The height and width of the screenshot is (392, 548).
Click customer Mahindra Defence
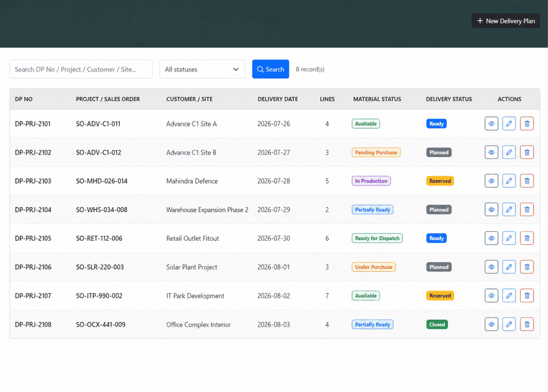pyautogui.click(x=192, y=181)
